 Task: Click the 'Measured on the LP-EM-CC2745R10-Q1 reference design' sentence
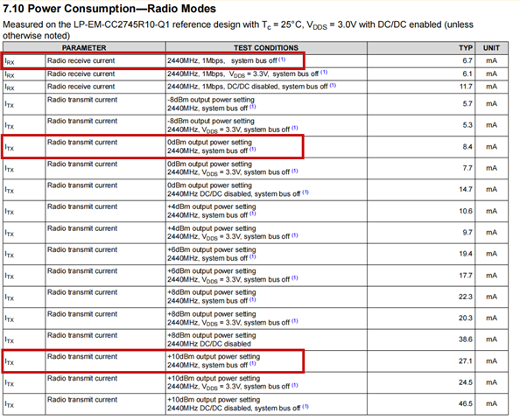tap(238, 30)
